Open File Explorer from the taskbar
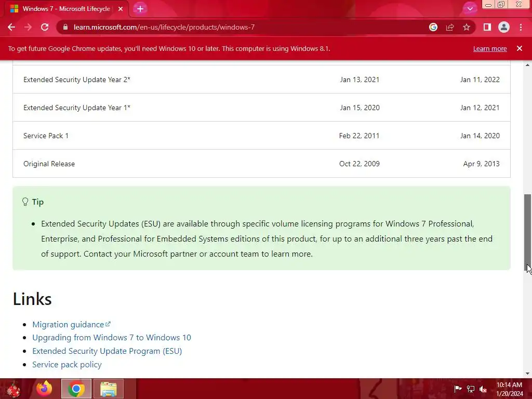Screen dimensions: 532x399 pyautogui.click(x=109, y=389)
